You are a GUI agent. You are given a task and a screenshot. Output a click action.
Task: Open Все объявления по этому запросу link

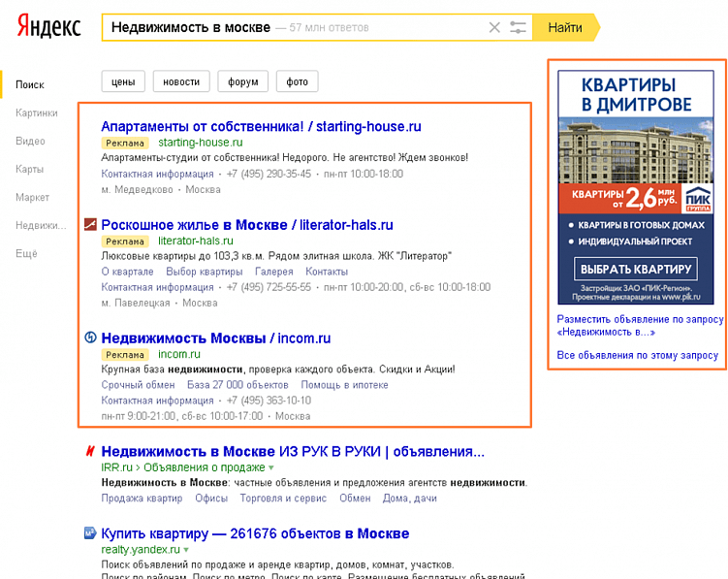pos(638,356)
